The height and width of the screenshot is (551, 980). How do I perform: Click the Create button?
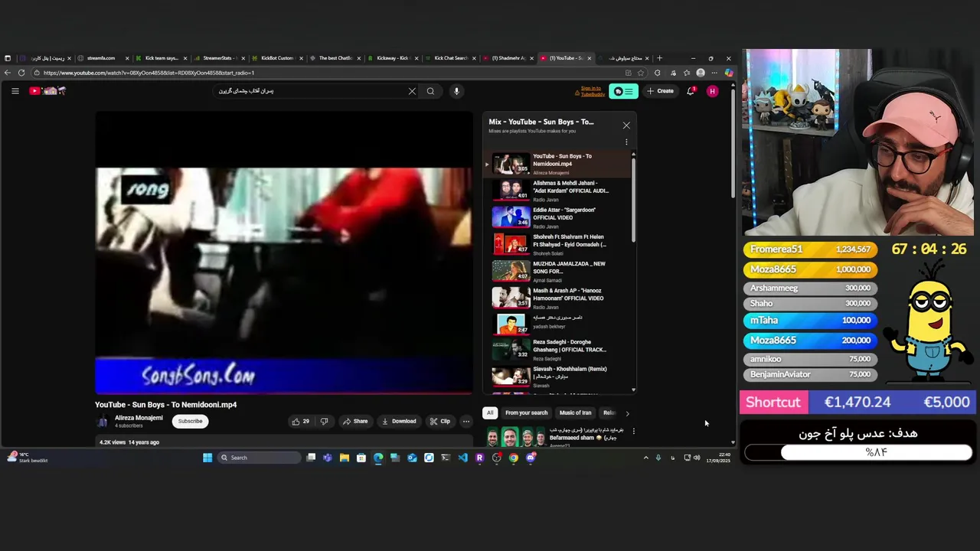[660, 91]
